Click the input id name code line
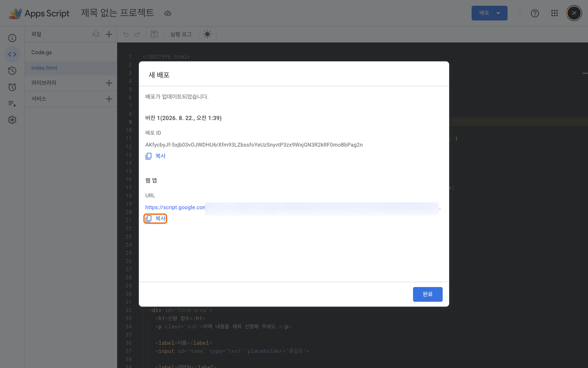588x368 pixels. coord(232,351)
